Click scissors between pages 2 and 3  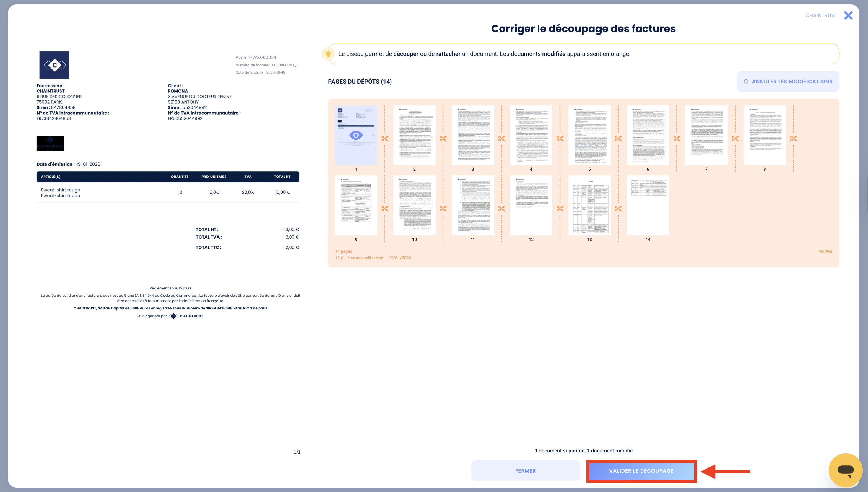coord(443,139)
